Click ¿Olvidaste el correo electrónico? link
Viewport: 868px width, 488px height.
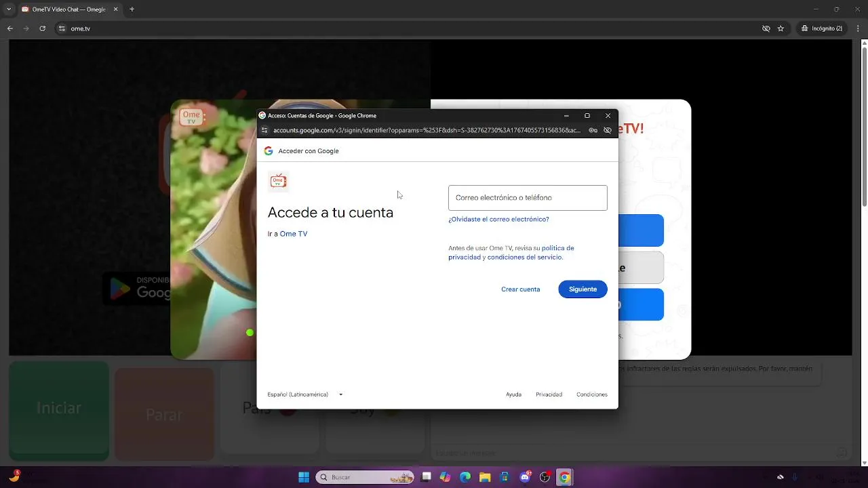pos(498,220)
